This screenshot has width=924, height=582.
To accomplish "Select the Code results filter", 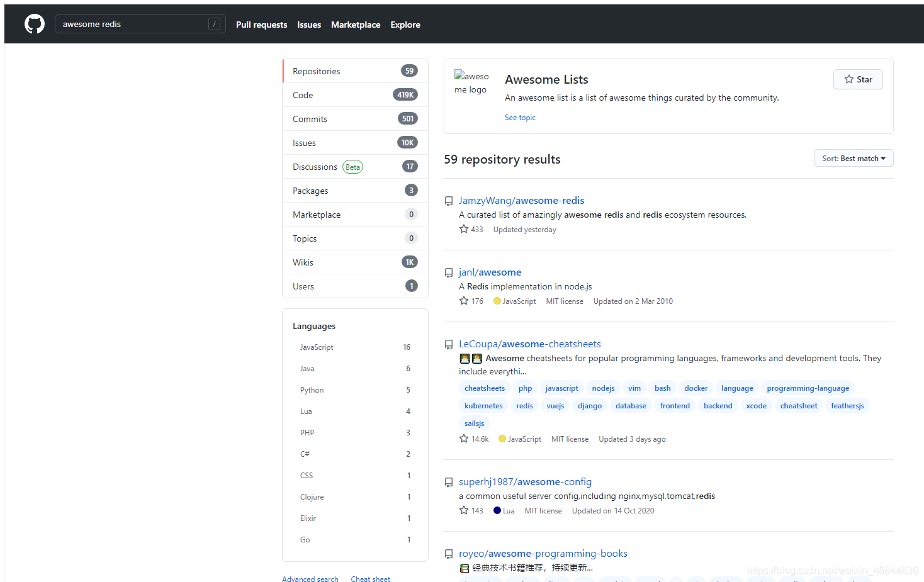I will point(356,95).
